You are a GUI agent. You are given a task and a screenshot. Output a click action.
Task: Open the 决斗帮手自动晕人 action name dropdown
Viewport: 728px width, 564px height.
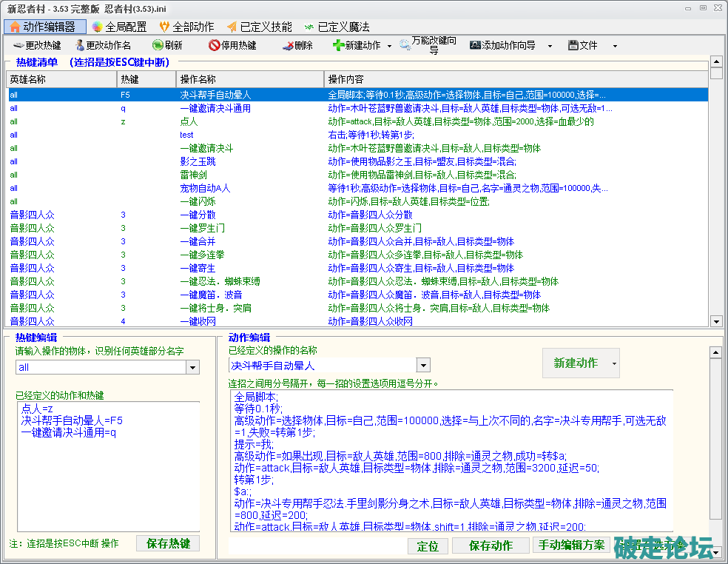423,365
